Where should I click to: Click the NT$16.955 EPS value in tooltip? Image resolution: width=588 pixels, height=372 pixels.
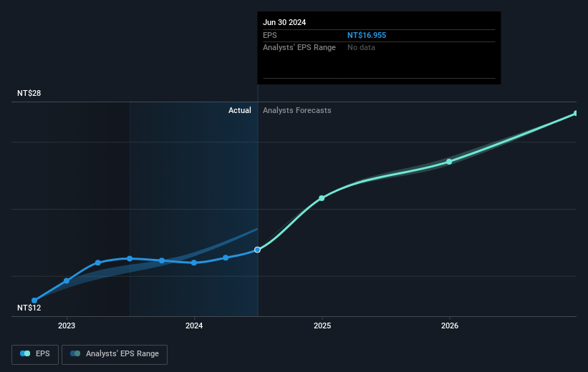(x=367, y=35)
